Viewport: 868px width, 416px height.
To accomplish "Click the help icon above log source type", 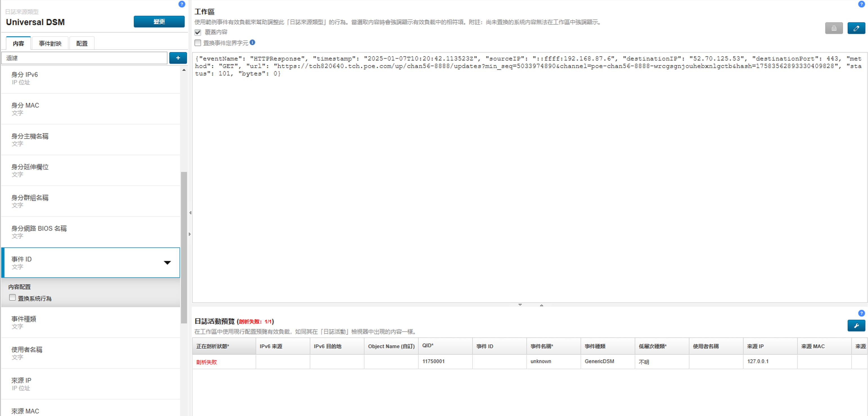I will click(182, 4).
